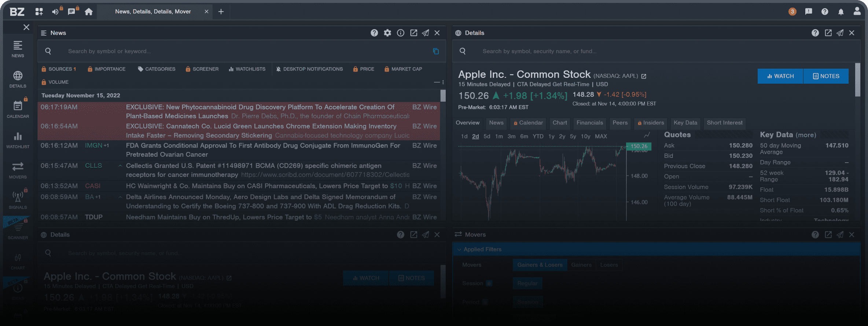The height and width of the screenshot is (326, 868).
Task: Toggle the squawk audio speaker icon
Action: (56, 12)
